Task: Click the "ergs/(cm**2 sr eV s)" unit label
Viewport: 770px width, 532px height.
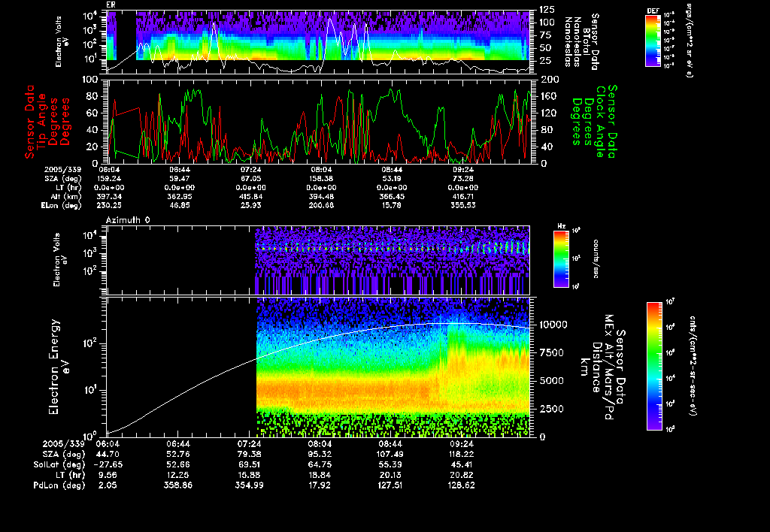Action: point(688,40)
